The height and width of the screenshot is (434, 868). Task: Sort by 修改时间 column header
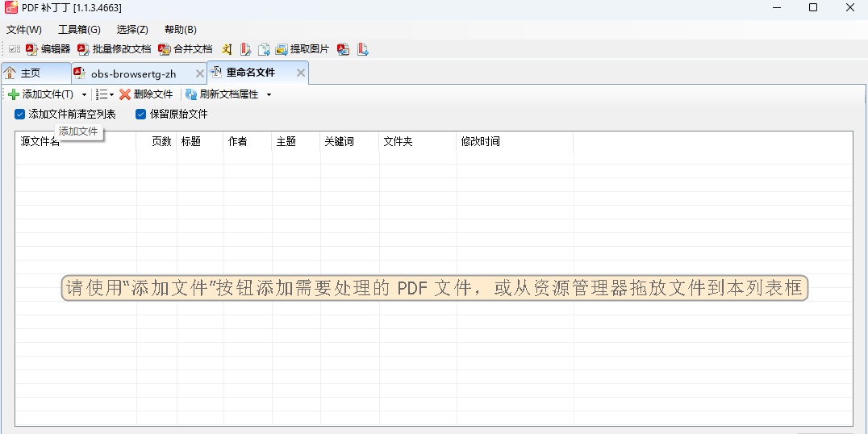click(x=480, y=142)
